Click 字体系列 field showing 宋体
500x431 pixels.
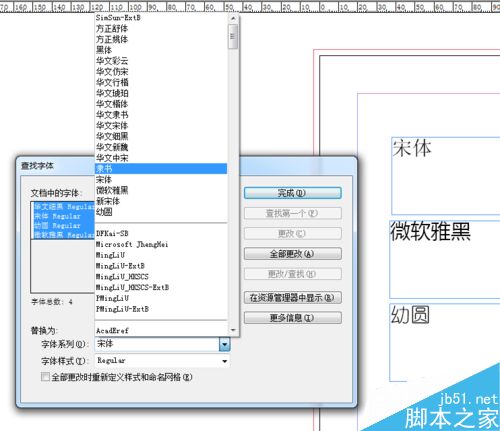point(157,344)
